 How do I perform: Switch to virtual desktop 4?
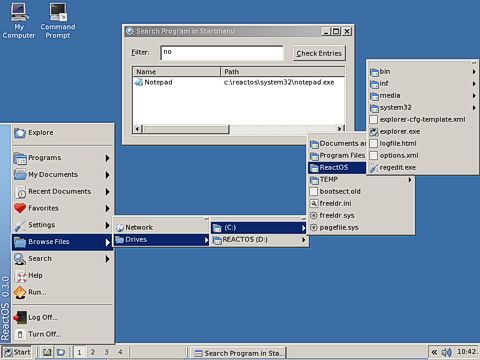120,352
